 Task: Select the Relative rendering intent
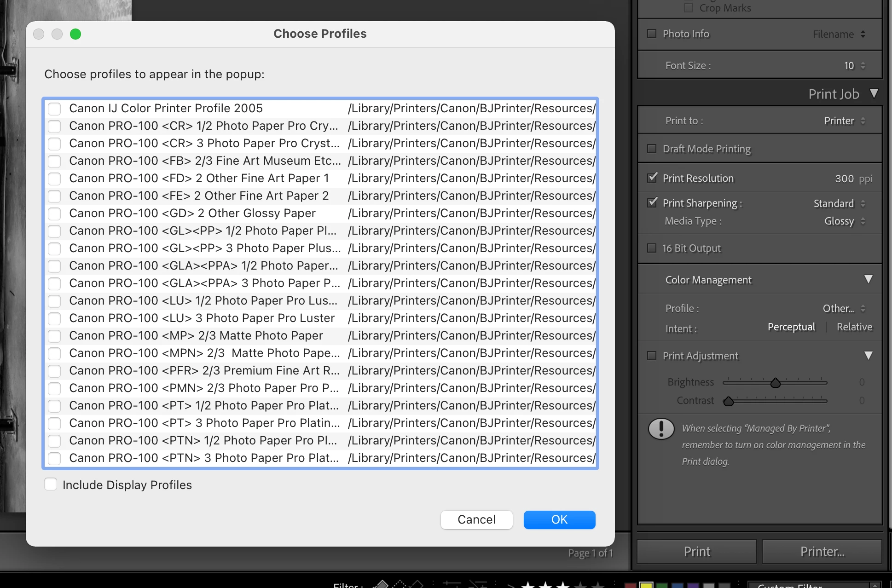(854, 327)
